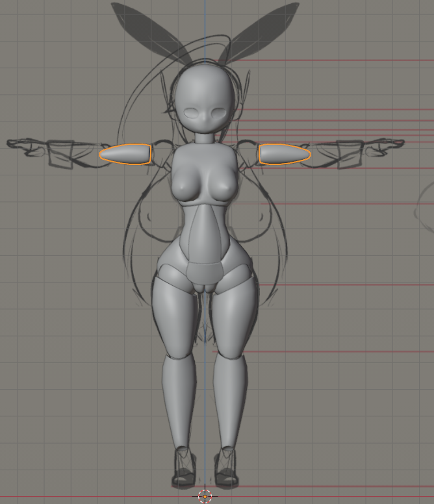Select the lower leg mesh on screen left
Viewport: 434px width, 504px height.
(x=179, y=402)
